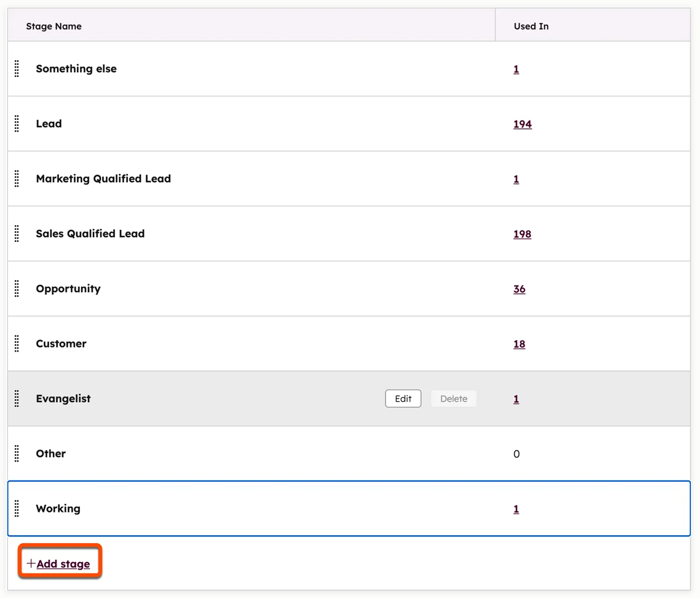
Task: Grab the Marketing Qualified Lead drag handle
Action: click(x=17, y=179)
